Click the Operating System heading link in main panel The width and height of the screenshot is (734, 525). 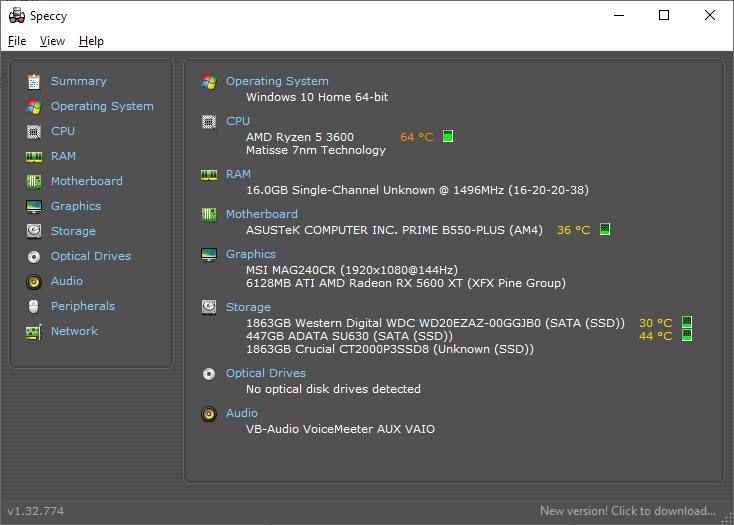[x=277, y=81]
